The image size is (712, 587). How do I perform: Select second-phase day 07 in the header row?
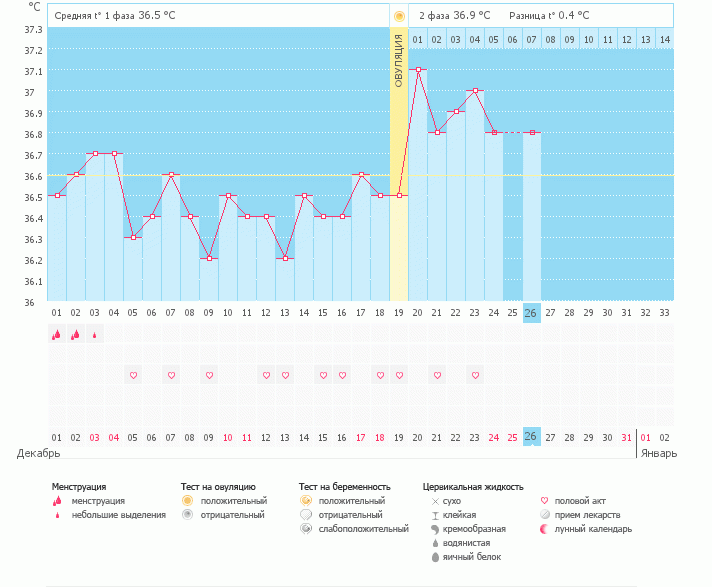[x=531, y=39]
